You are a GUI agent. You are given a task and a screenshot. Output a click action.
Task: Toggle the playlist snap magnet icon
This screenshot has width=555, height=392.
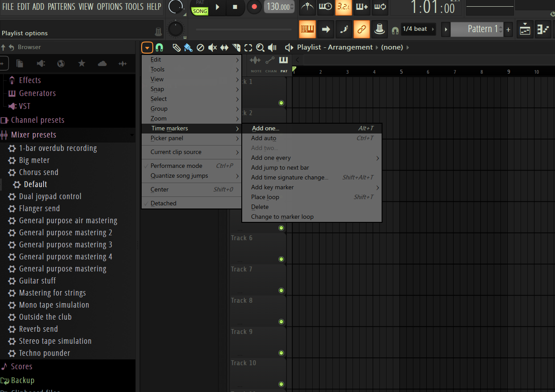(x=159, y=47)
